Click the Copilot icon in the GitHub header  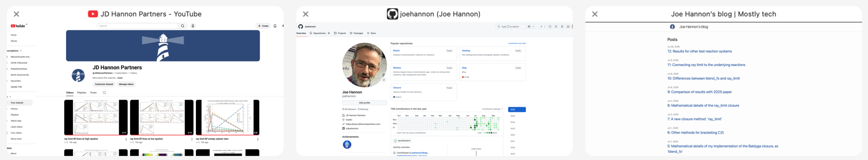529,27
